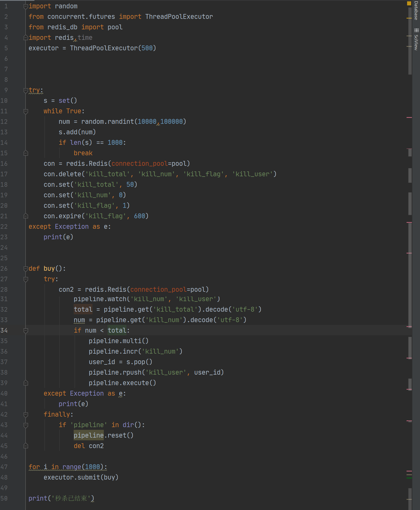Click 'executor.submit(buy)' on line 48
420x510 pixels.
pos(81,477)
